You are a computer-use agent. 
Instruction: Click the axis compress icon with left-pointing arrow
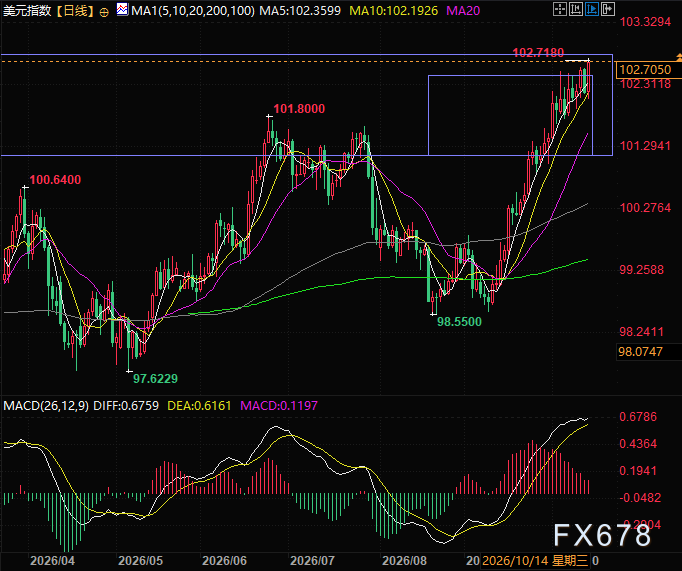[576, 9]
